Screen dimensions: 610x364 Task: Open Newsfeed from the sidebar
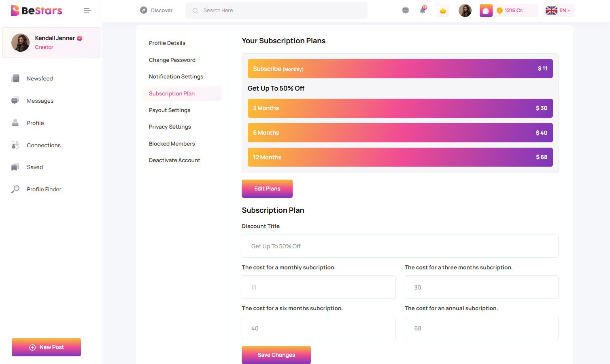40,78
